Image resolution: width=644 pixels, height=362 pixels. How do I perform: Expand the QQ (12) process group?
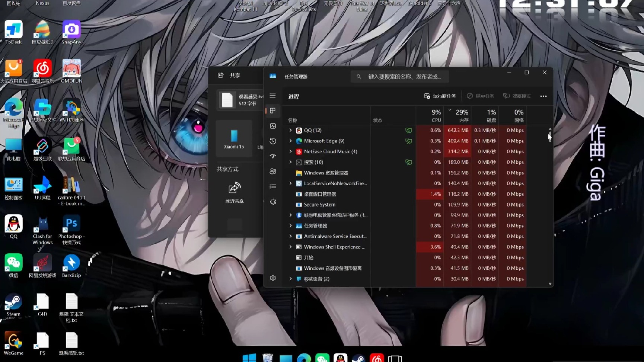click(x=290, y=130)
